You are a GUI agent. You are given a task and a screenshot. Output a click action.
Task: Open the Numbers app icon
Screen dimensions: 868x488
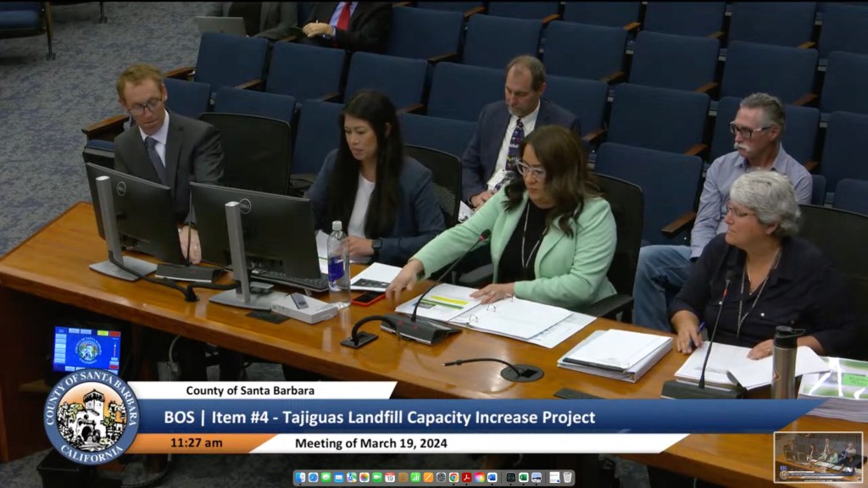pyautogui.click(x=415, y=478)
